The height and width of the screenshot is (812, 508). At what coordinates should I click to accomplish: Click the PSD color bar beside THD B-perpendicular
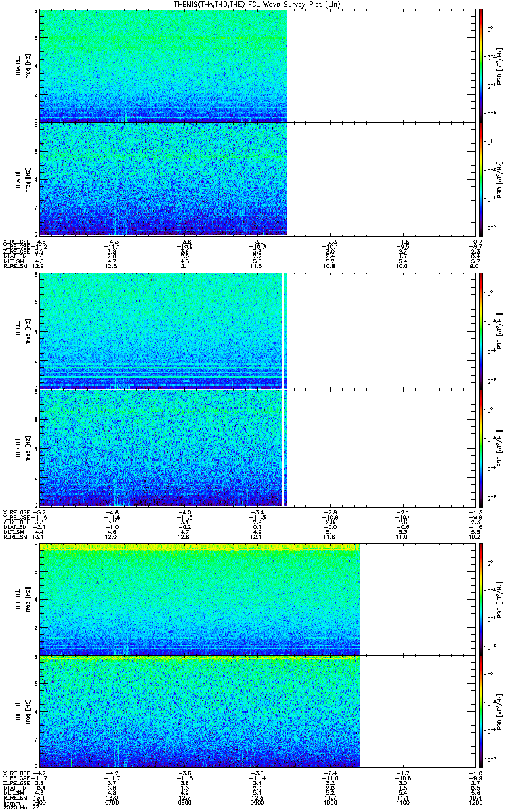coord(481,331)
